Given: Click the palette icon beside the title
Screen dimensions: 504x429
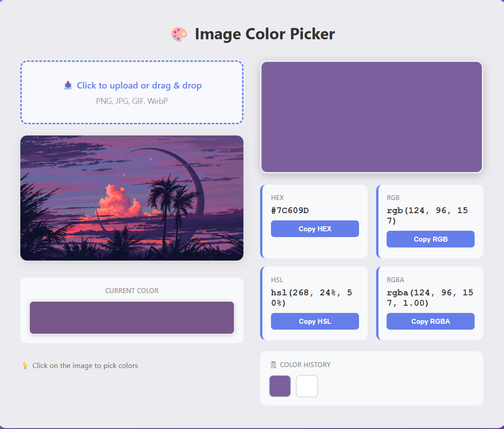Looking at the screenshot, I should tap(179, 34).
